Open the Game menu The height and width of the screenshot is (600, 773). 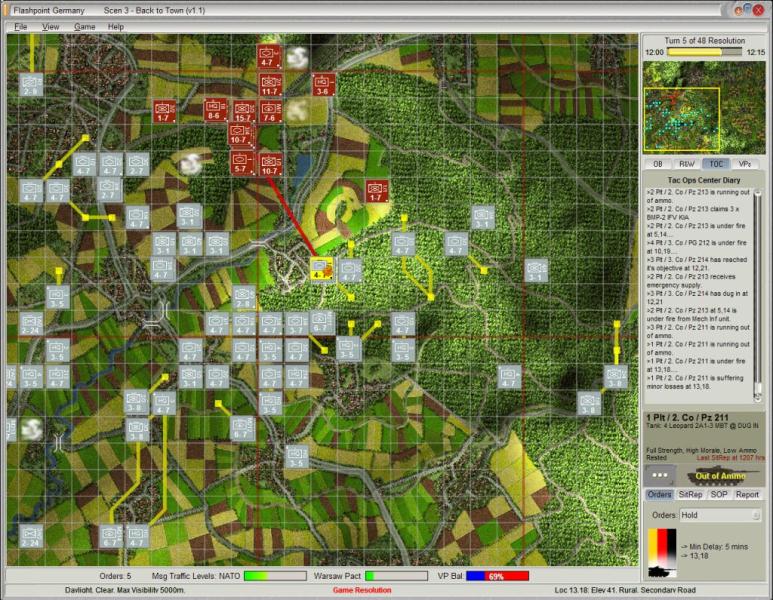85,26
